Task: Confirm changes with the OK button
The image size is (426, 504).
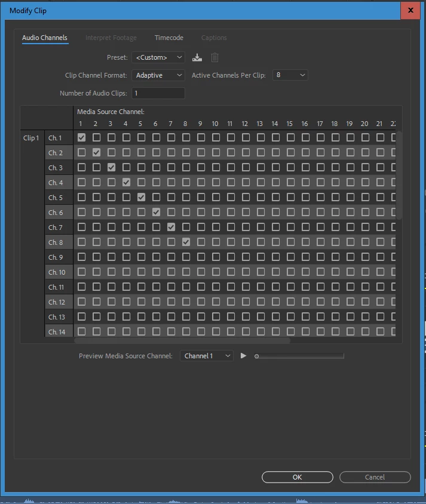Action: [x=298, y=477]
